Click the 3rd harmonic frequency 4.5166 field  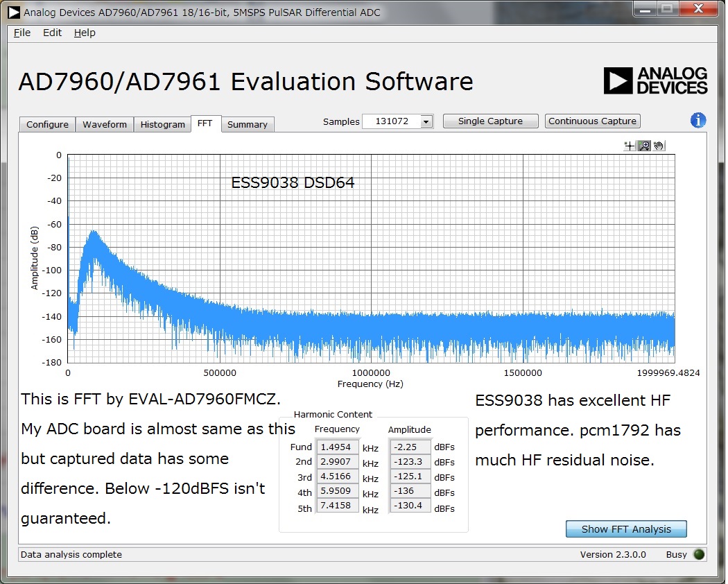(338, 476)
